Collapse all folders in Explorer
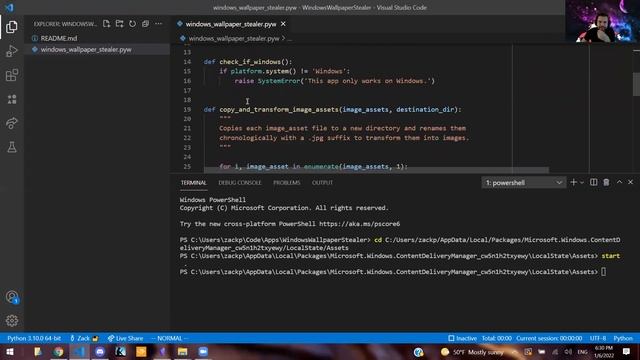The image size is (640, 360). tap(145, 24)
